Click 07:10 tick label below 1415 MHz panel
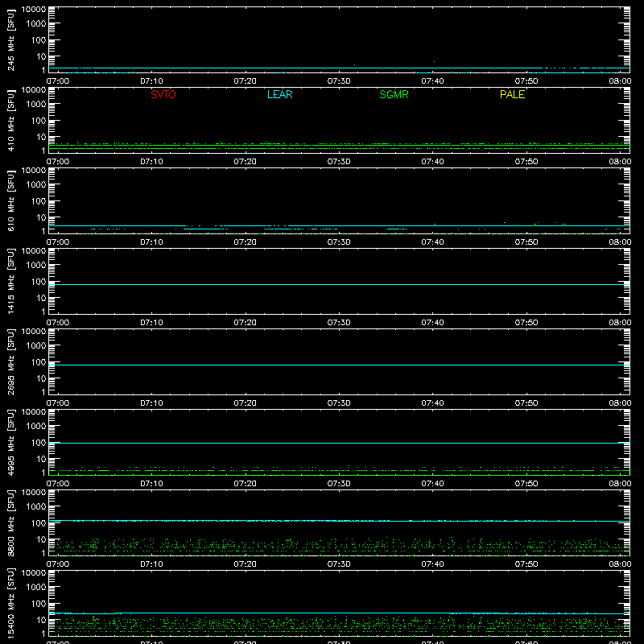 [151, 323]
